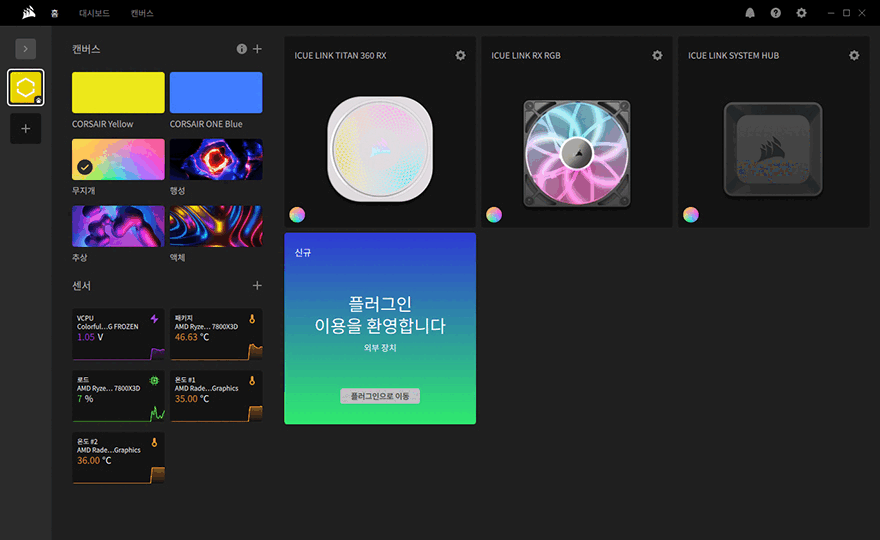Add a new profile with plus button
Viewport: 880px width, 540px height.
[x=25, y=129]
